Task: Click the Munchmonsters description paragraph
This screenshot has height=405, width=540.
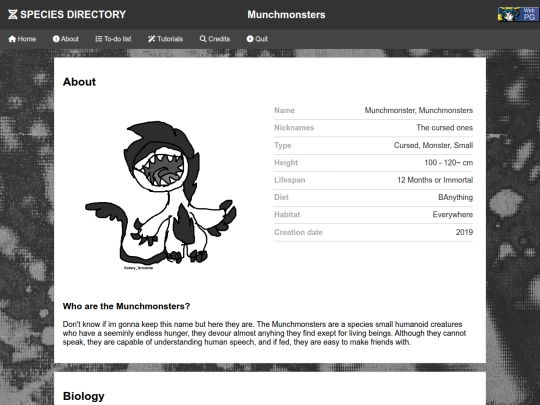Action: [x=264, y=333]
